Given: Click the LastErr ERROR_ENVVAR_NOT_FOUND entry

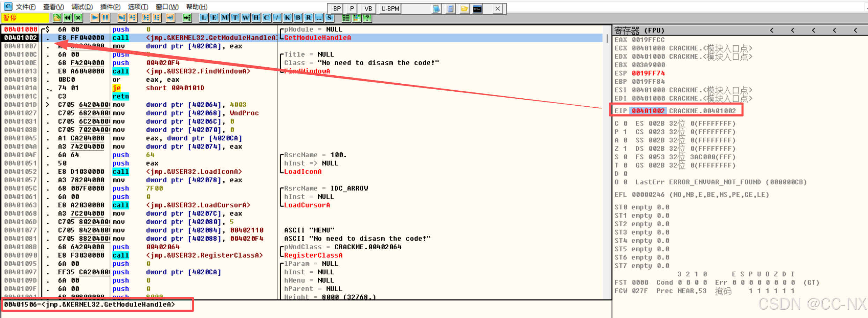Looking at the screenshot, I should (x=721, y=182).
